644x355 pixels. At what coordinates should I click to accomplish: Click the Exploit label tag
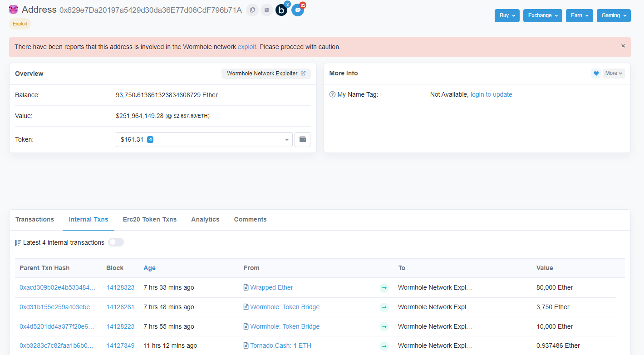point(20,24)
